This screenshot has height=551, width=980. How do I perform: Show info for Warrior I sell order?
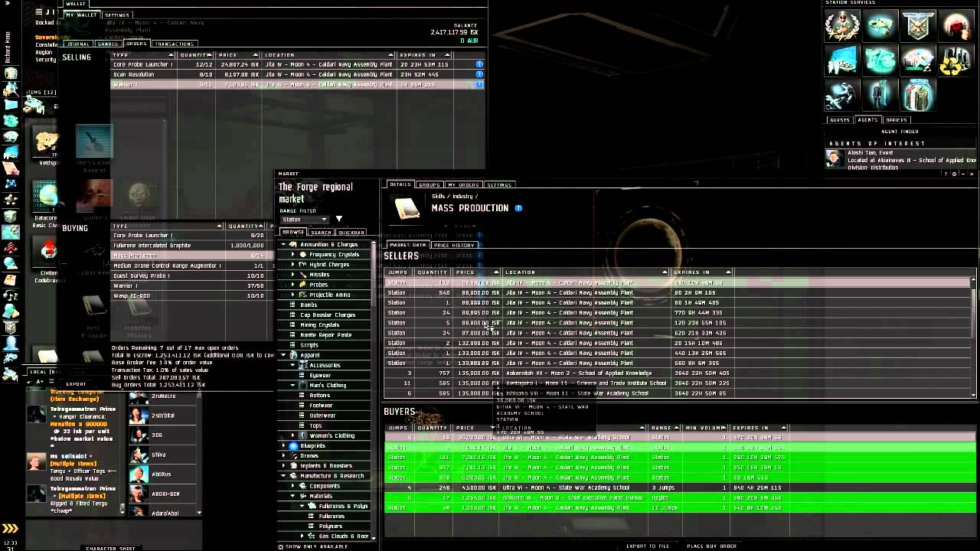click(480, 84)
